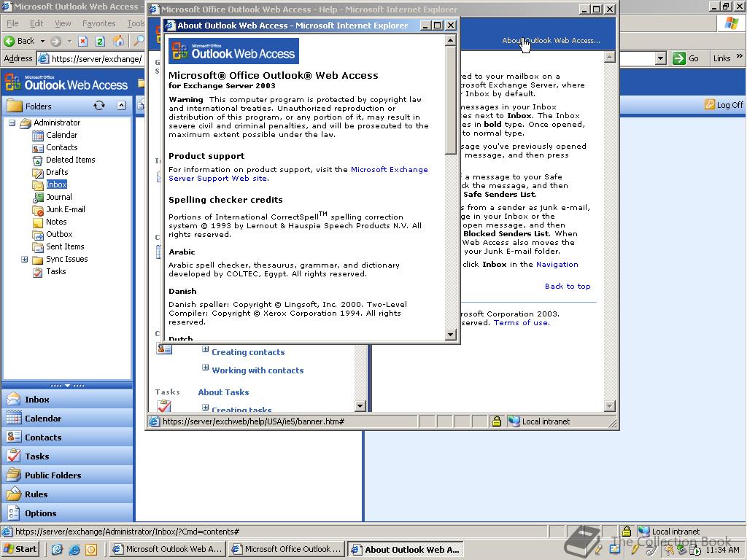This screenshot has width=747, height=560.
Task: Click the Inbox envelope icon in navigation
Action: point(14,399)
